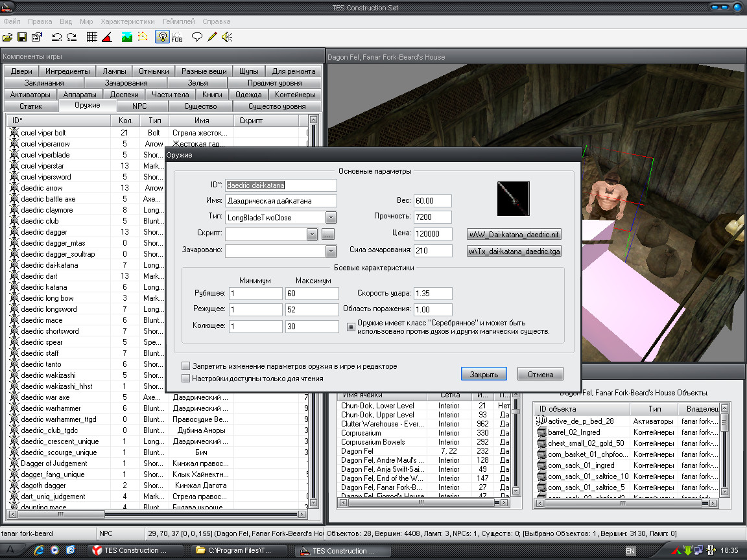Open the weapon type LongBladeTwoClose dropdown
This screenshot has width=747, height=560.
(331, 218)
